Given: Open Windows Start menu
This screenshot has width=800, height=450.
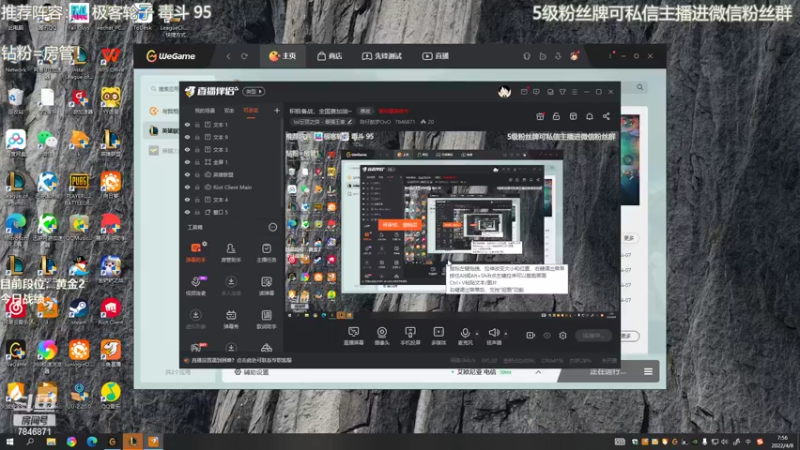Looking at the screenshot, I should pyautogui.click(x=9, y=441).
